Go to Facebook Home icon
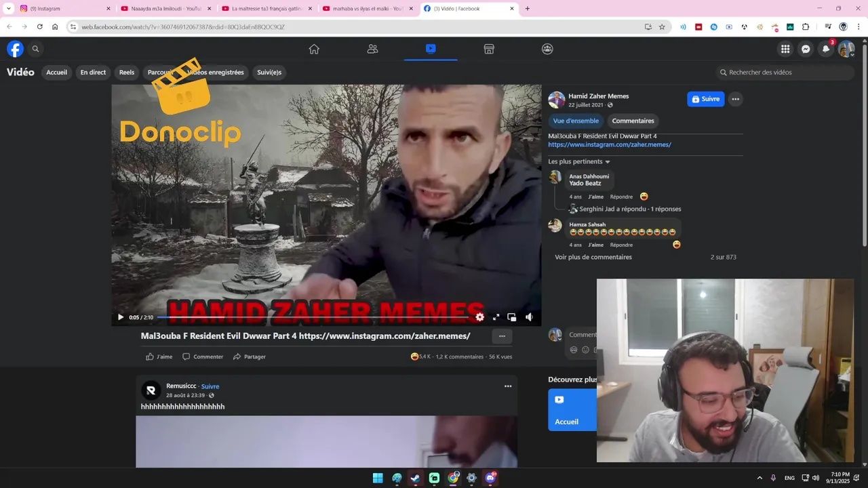The height and width of the screenshot is (488, 868). (x=314, y=49)
